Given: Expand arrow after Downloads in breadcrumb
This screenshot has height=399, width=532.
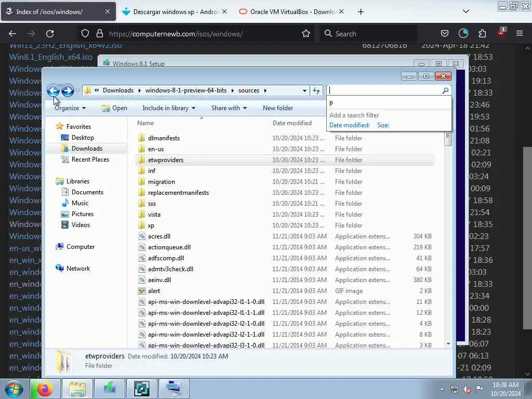Looking at the screenshot, I should click(139, 90).
